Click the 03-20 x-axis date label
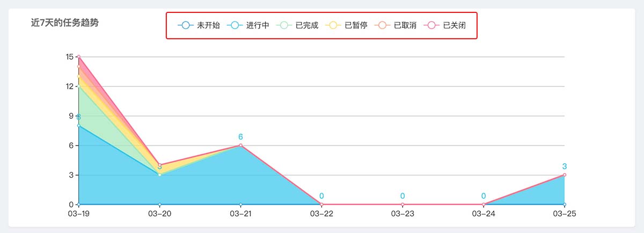644x233 pixels. coord(159,214)
